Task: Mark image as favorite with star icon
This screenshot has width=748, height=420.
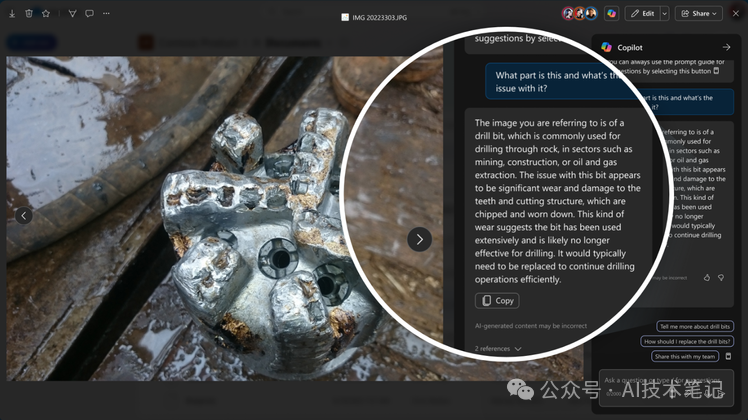Action: [x=46, y=14]
